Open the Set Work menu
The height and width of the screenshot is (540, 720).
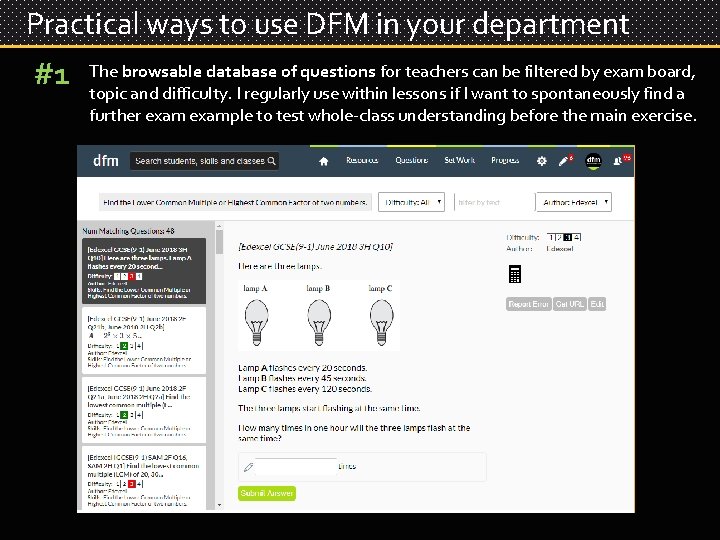click(x=459, y=160)
